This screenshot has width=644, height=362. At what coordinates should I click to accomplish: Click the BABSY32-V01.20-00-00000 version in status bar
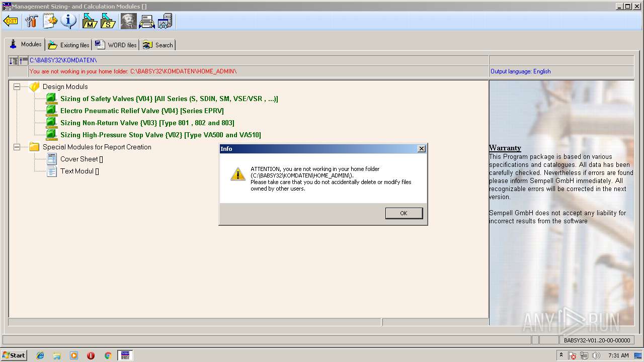[x=596, y=340]
